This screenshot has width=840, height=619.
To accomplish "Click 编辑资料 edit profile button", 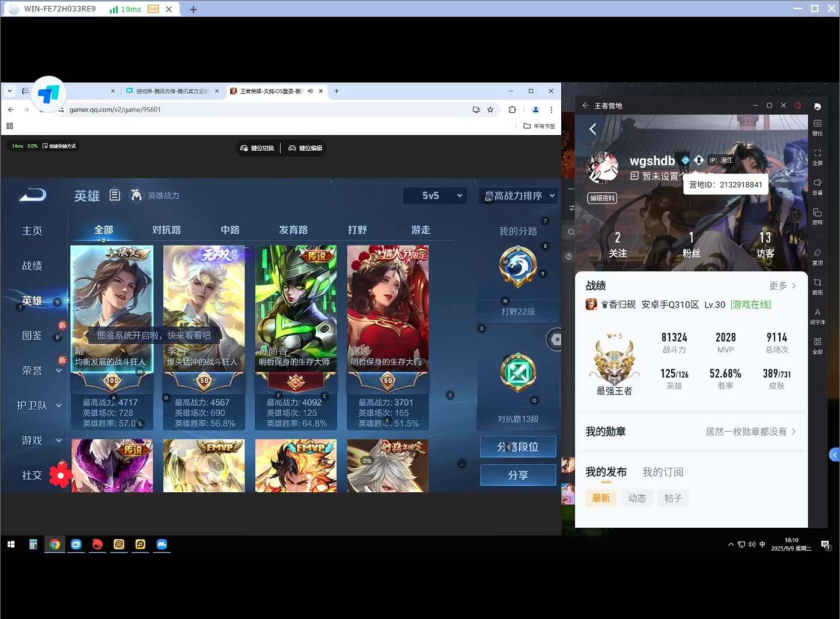I will pos(602,198).
